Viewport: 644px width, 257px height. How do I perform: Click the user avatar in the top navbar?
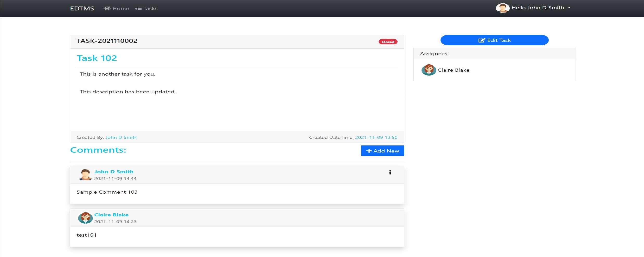coord(503,8)
